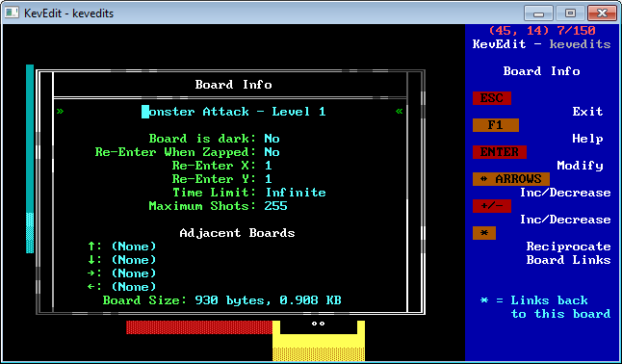Open the right-arrow adjacent board selector
This screenshot has height=364, width=622.
122,273
